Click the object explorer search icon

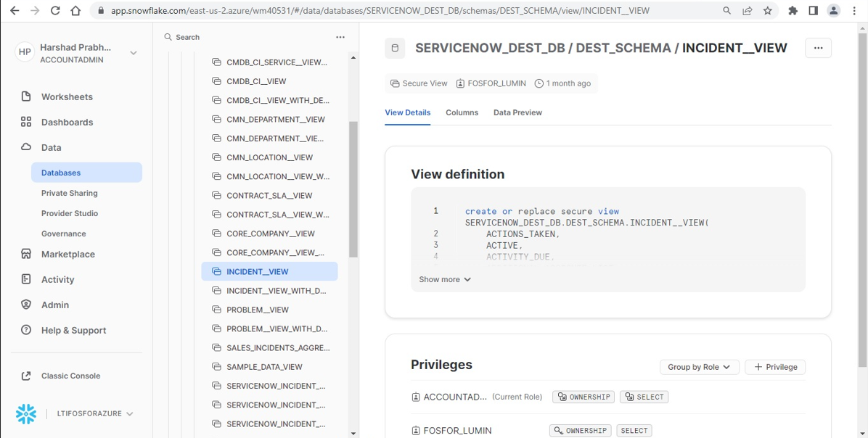[168, 37]
